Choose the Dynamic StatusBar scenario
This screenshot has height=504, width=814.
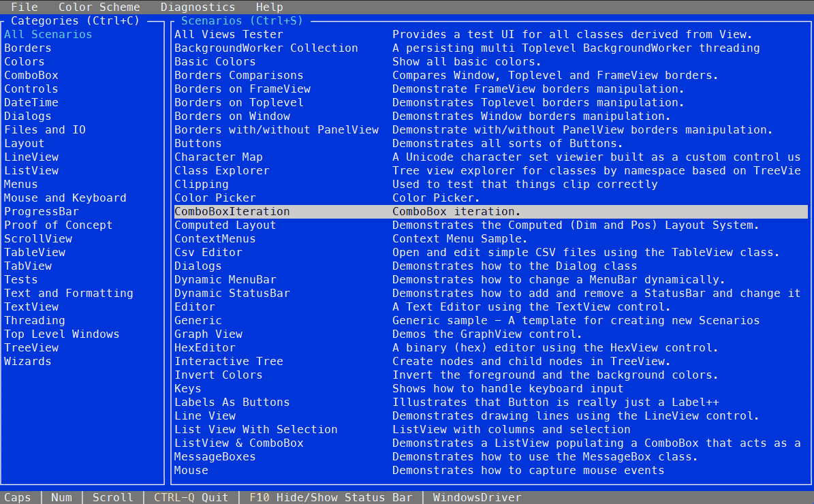232,294
